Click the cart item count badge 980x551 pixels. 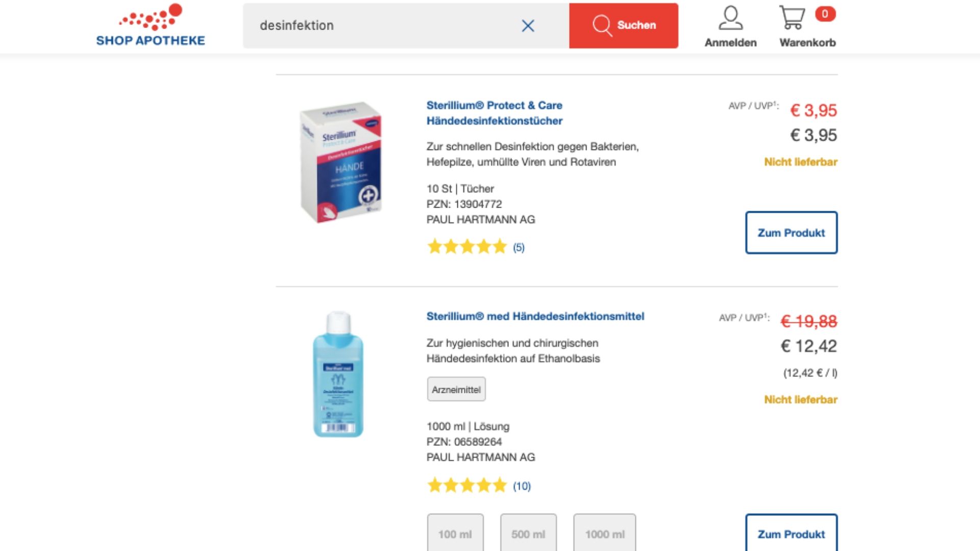(x=825, y=14)
